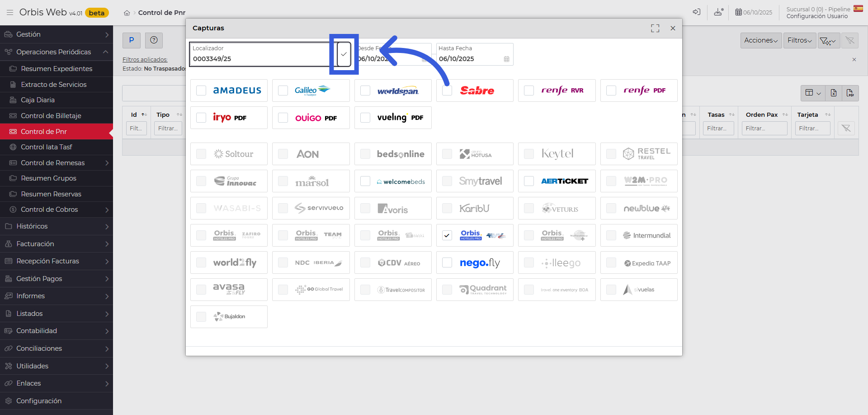Uncheck the Orbis Hoteles Pro checked box
The width and height of the screenshot is (868, 415).
tap(447, 235)
